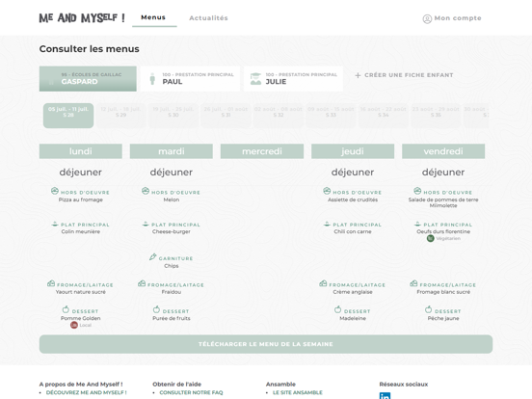Click mardi's garniture carrot icon

[152, 257]
